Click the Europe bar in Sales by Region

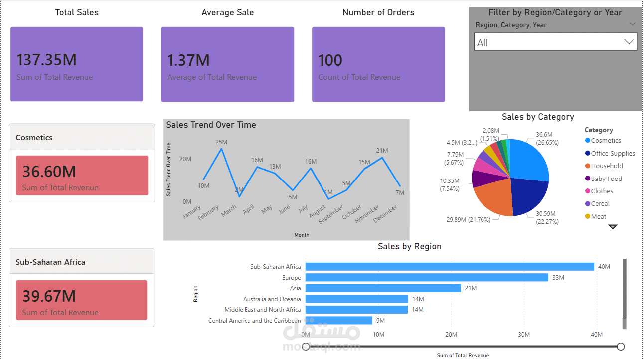tap(424, 277)
